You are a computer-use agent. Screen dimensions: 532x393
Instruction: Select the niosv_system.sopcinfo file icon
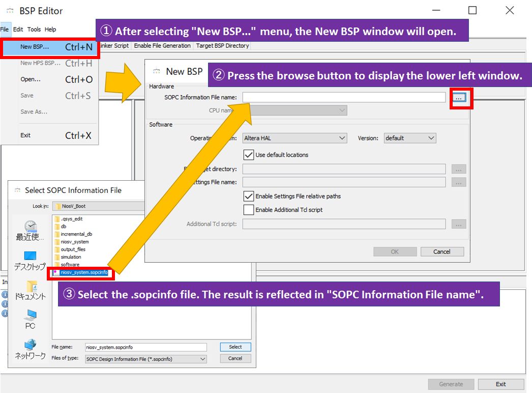pos(80,272)
